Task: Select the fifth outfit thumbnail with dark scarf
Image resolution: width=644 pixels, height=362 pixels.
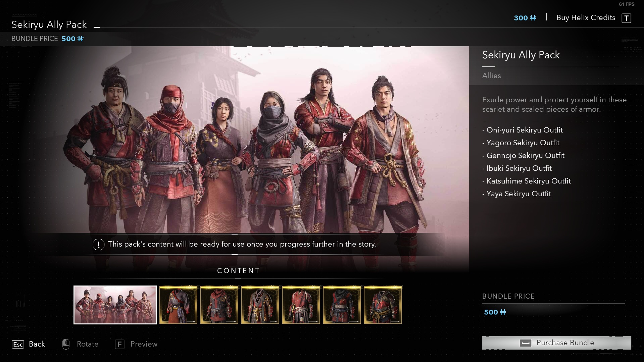Action: click(x=342, y=305)
